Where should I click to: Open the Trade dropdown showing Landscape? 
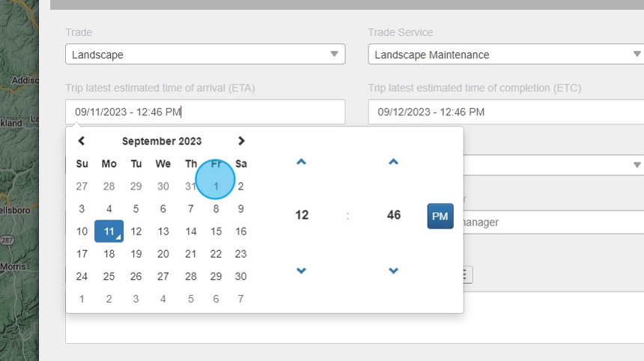(204, 55)
